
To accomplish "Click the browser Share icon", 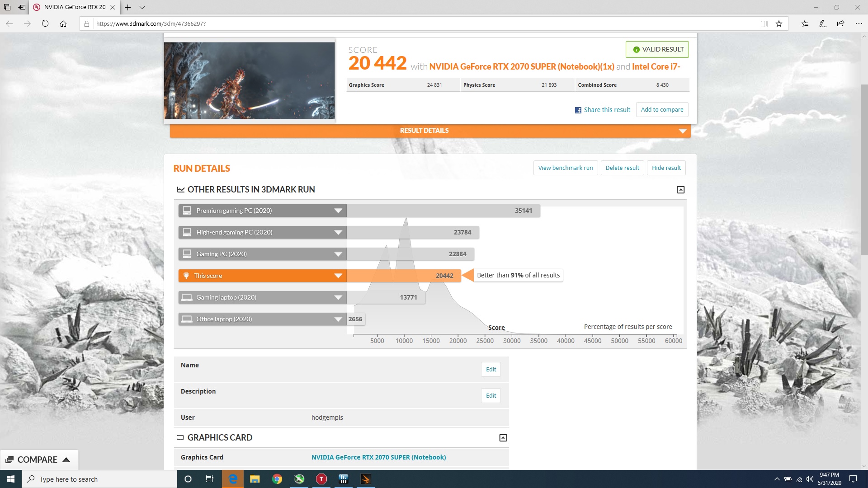I will click(840, 23).
